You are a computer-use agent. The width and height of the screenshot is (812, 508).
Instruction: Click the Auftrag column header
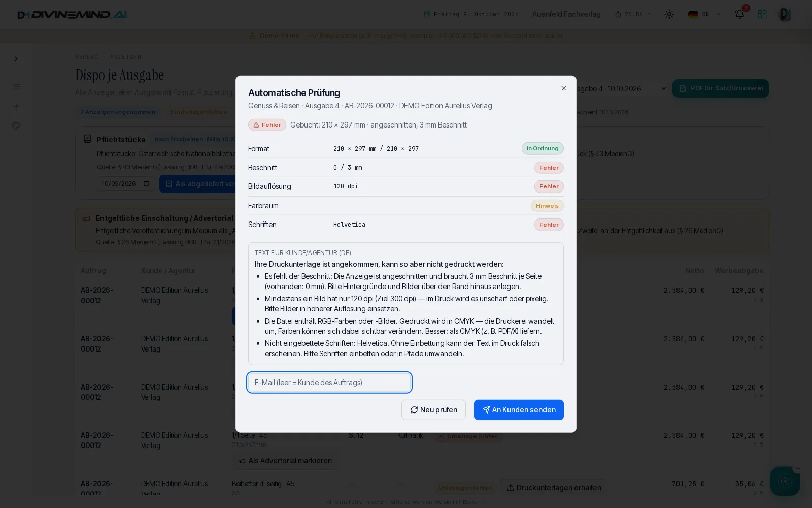[93, 271]
